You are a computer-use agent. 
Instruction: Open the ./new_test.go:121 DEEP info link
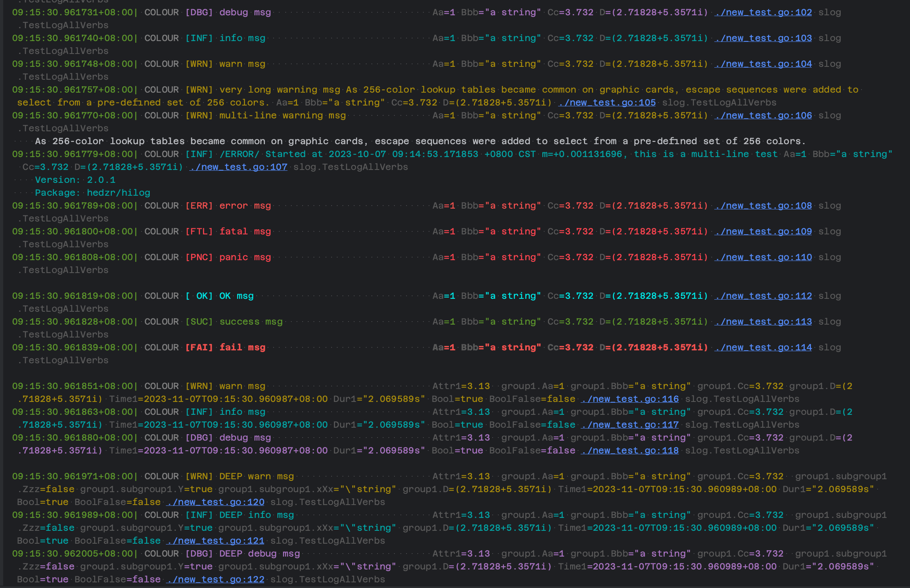coord(215,541)
